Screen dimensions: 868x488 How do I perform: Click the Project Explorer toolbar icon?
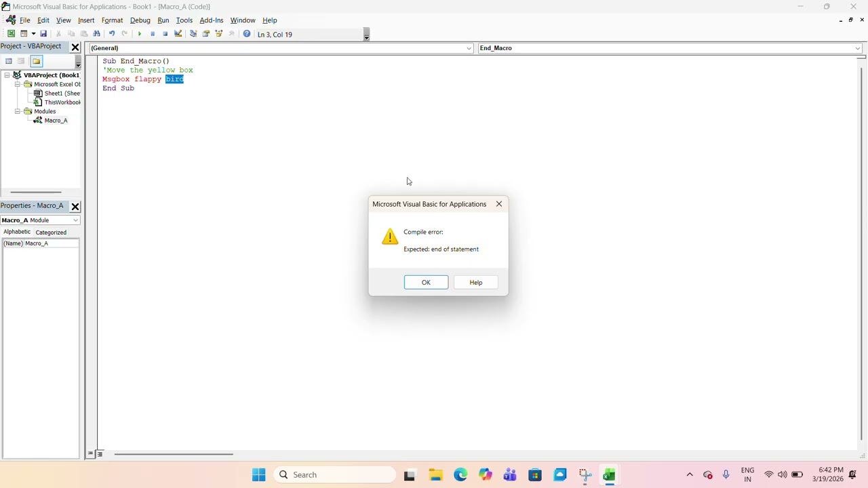193,34
